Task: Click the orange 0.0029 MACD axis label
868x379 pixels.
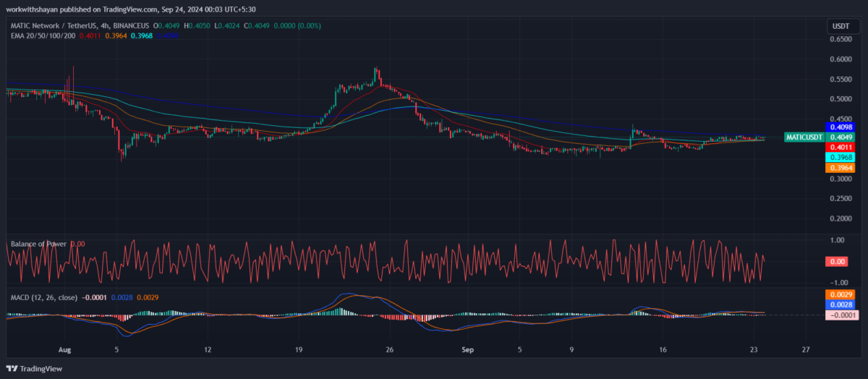Action: (x=841, y=294)
